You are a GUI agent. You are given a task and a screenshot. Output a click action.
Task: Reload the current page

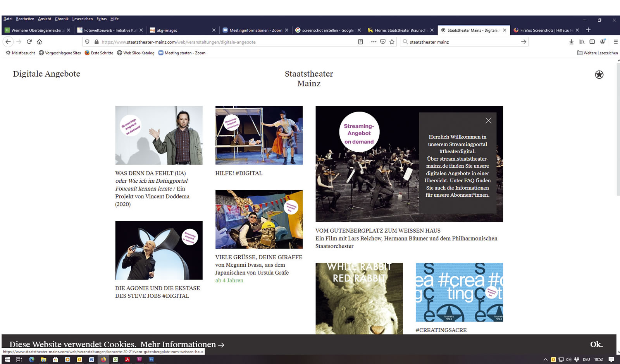pos(29,42)
